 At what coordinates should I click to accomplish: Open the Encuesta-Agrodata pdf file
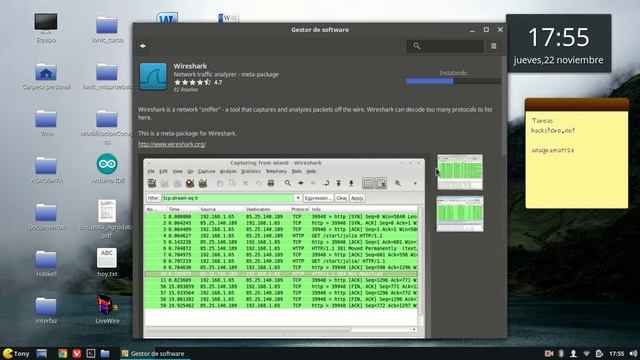pos(107,218)
